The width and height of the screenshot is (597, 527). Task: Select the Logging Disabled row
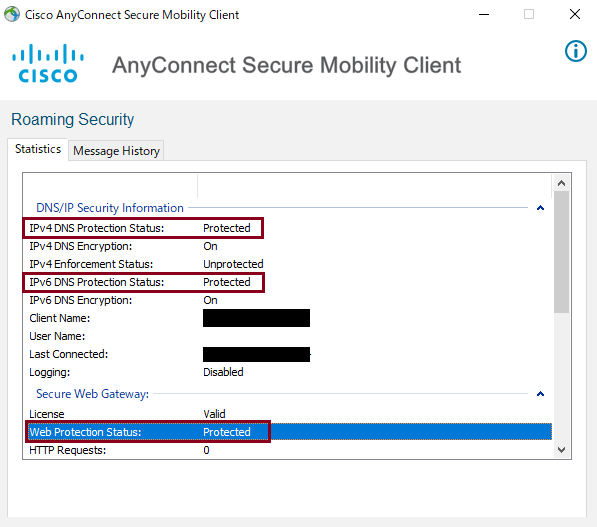(287, 372)
